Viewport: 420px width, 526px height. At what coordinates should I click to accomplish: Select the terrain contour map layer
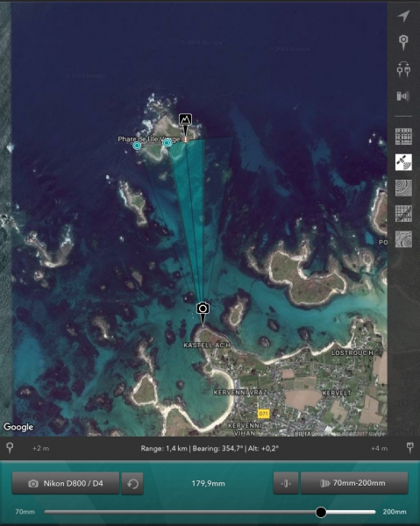tap(403, 188)
